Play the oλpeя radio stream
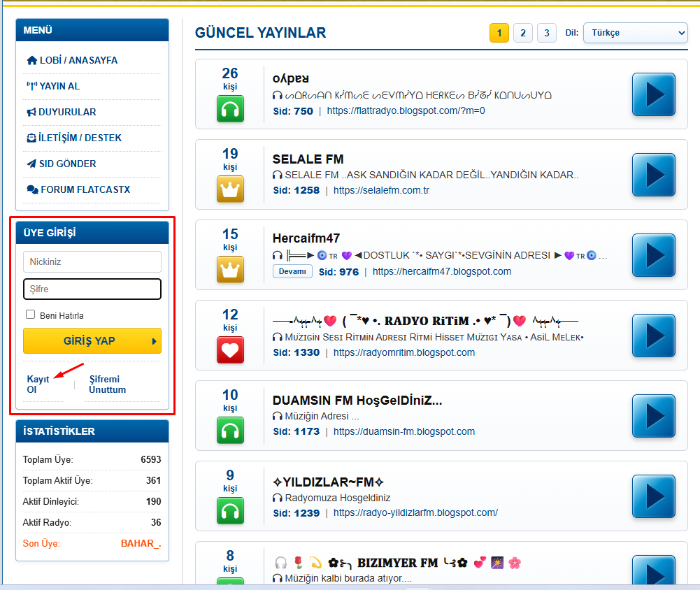 point(654,94)
